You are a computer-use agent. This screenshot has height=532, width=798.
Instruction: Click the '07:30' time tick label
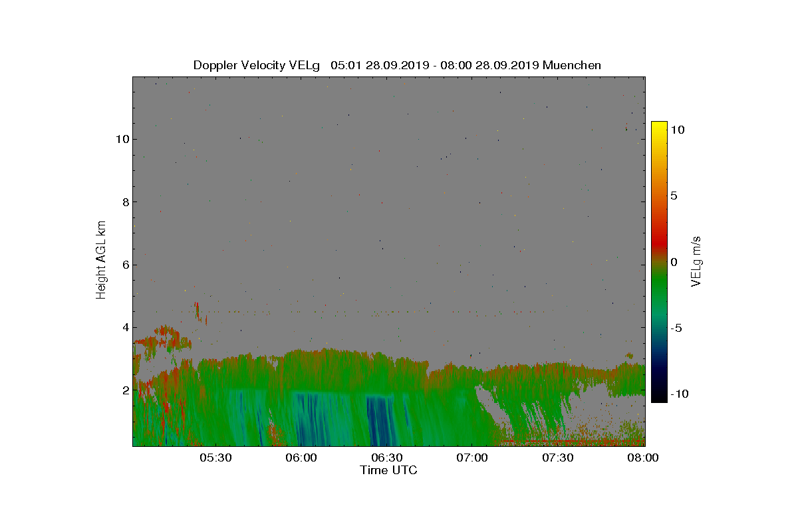click(x=557, y=458)
